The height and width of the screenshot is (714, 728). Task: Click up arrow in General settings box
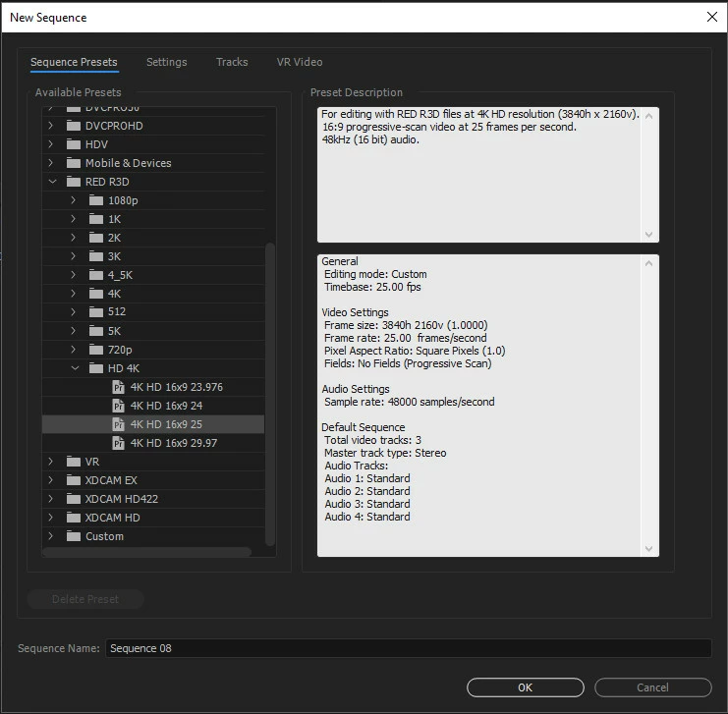pos(649,263)
